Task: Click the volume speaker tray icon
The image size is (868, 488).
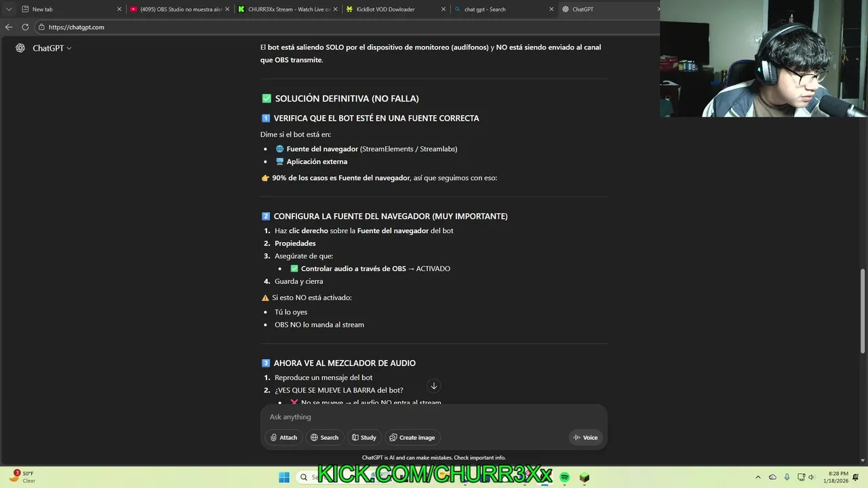Action: click(x=811, y=477)
